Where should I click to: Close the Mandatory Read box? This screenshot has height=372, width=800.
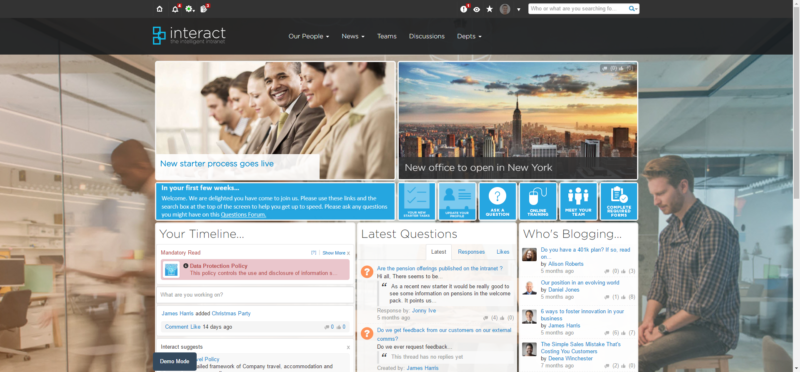coord(348,253)
